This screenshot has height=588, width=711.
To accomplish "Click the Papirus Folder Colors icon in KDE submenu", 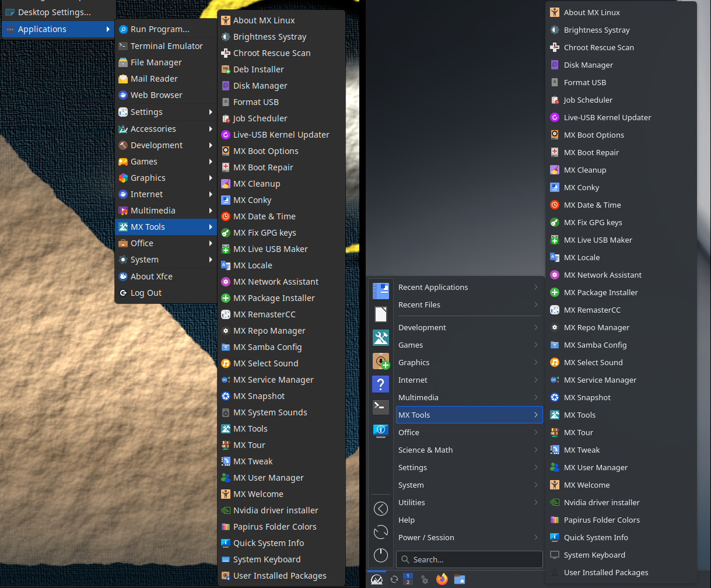I will (555, 520).
